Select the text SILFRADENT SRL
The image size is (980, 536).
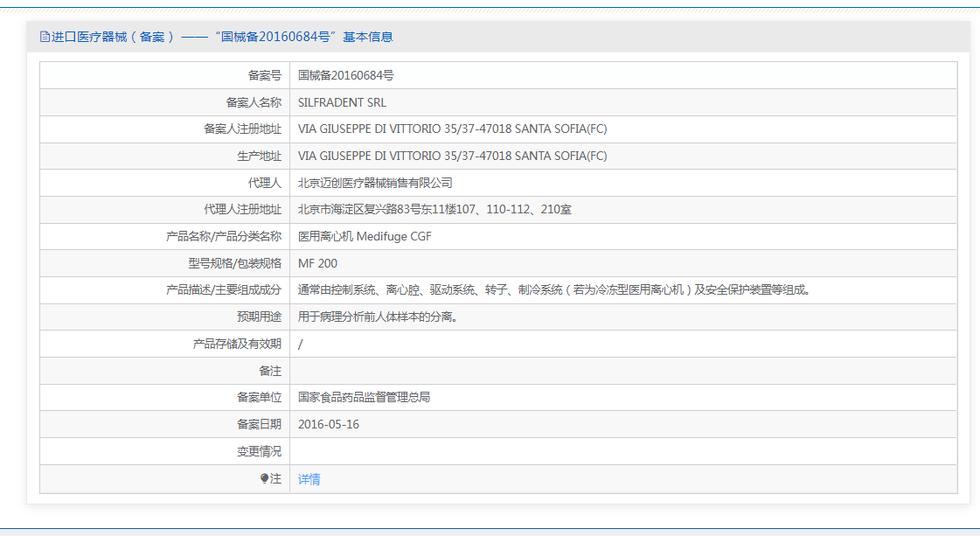342,102
